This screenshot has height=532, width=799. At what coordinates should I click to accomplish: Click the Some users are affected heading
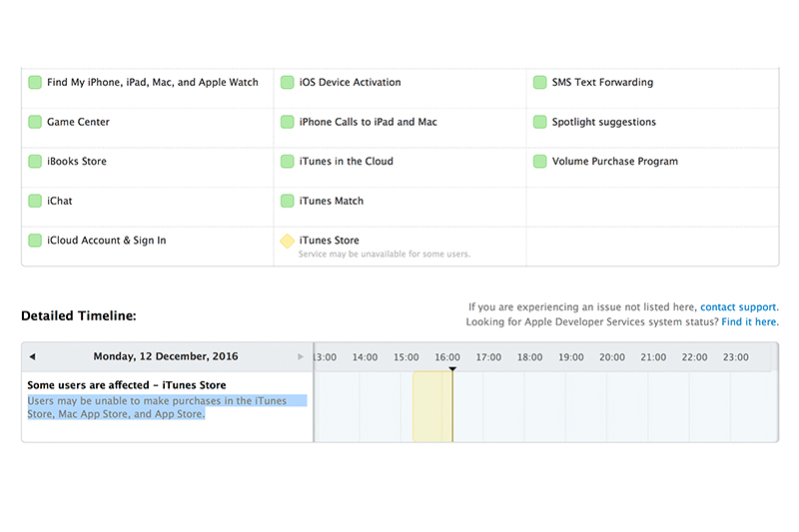[x=127, y=385]
